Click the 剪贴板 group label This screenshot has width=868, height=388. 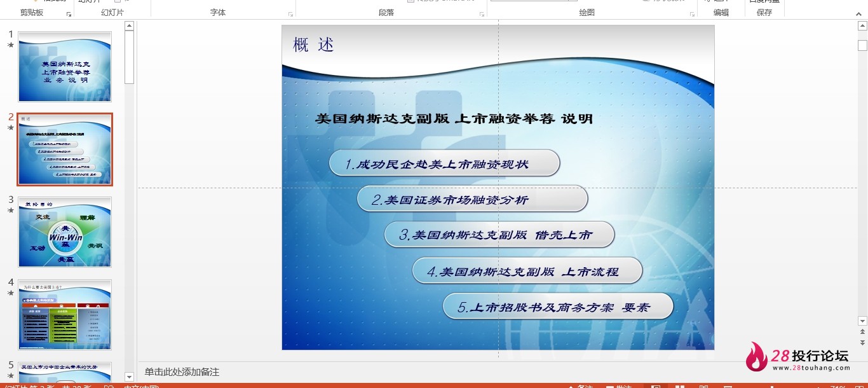click(32, 13)
